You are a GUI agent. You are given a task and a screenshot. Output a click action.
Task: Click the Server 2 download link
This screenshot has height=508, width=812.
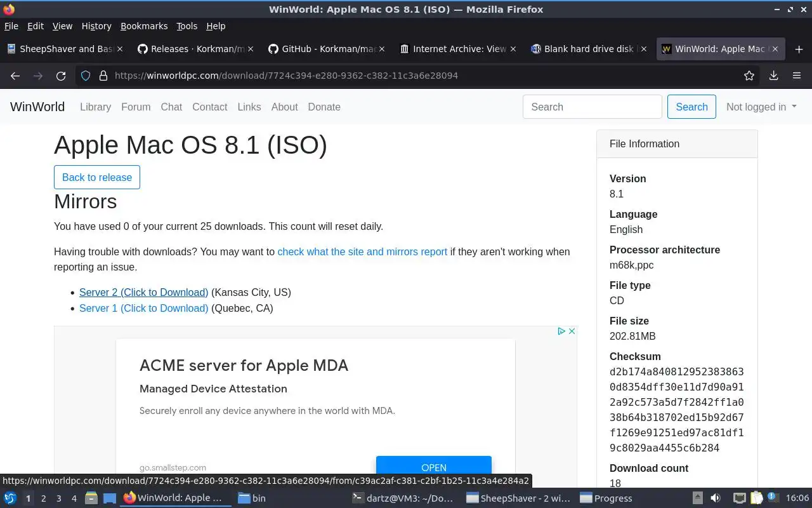point(143,292)
